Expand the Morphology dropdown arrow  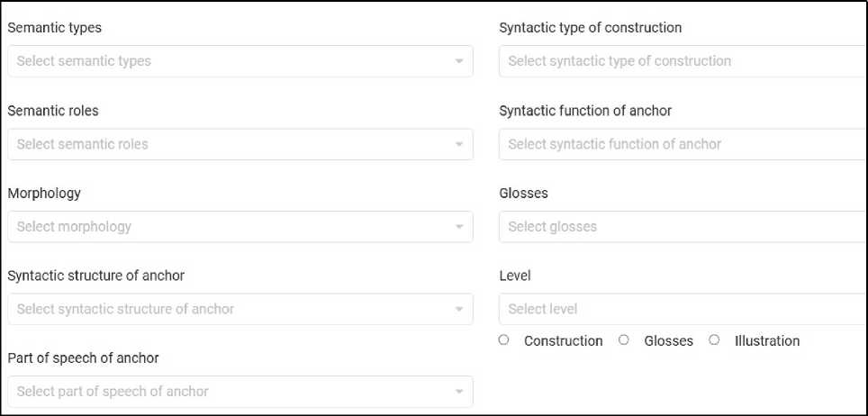pos(458,227)
